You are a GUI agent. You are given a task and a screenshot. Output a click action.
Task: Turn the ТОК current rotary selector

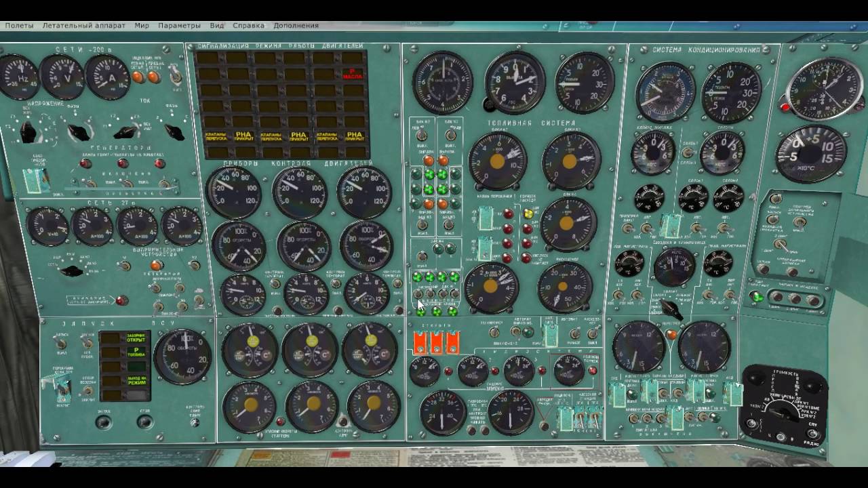[127, 132]
